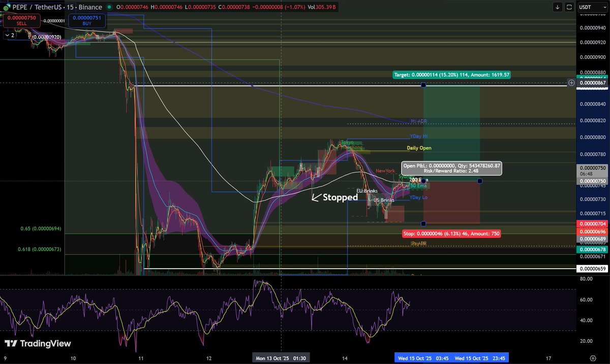Click the green Target 15.20% label

(x=451, y=75)
